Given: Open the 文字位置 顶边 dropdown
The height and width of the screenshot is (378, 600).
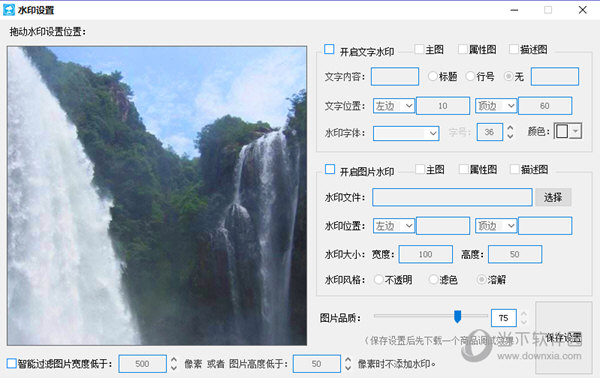Looking at the screenshot, I should coord(496,106).
